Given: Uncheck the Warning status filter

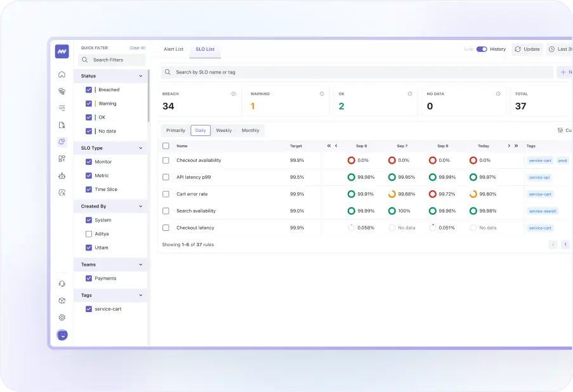Looking at the screenshot, I should tap(89, 103).
